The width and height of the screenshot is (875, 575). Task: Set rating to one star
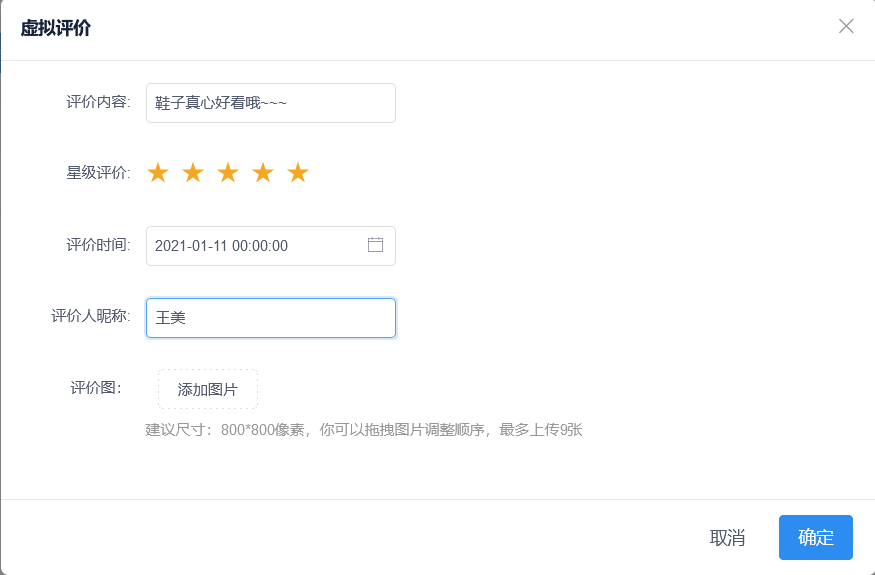click(158, 173)
